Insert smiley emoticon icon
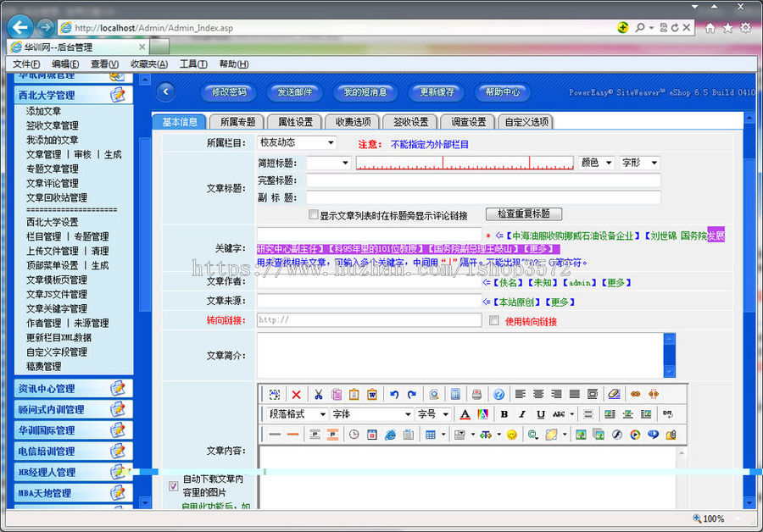This screenshot has width=763, height=532. click(511, 435)
